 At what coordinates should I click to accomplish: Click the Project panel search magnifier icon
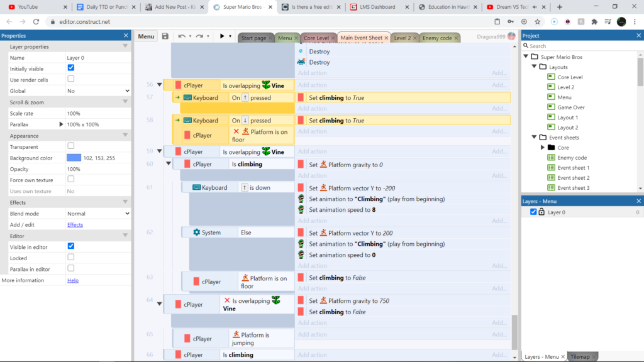[x=526, y=45]
